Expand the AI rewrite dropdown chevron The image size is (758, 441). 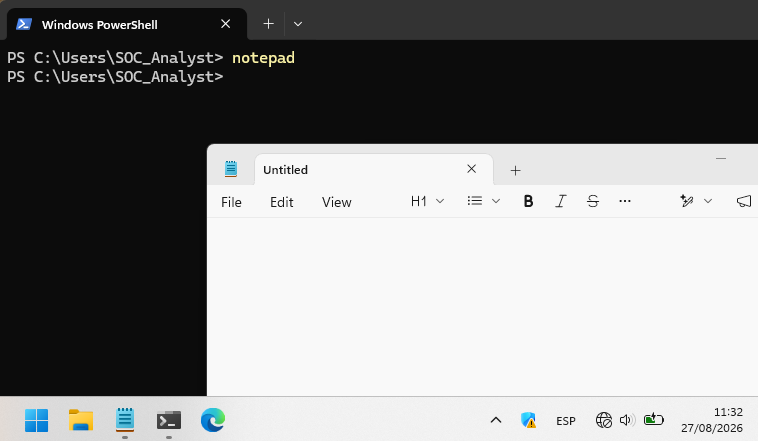pos(708,201)
